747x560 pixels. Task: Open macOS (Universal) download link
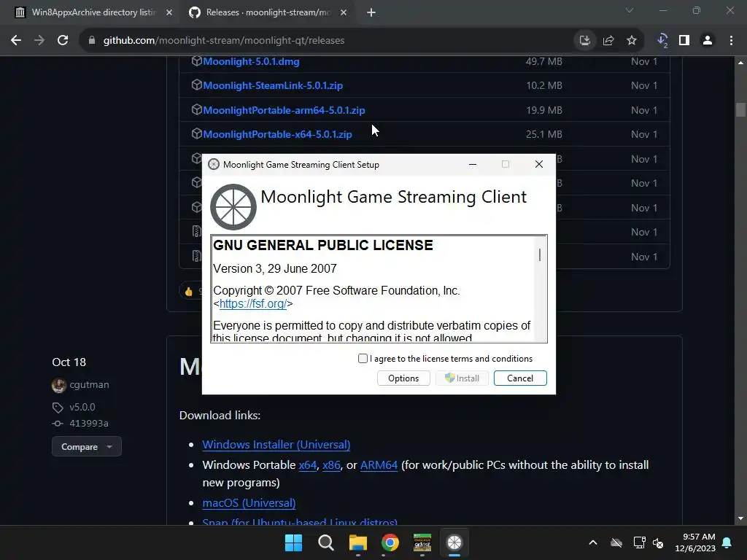[x=249, y=503]
